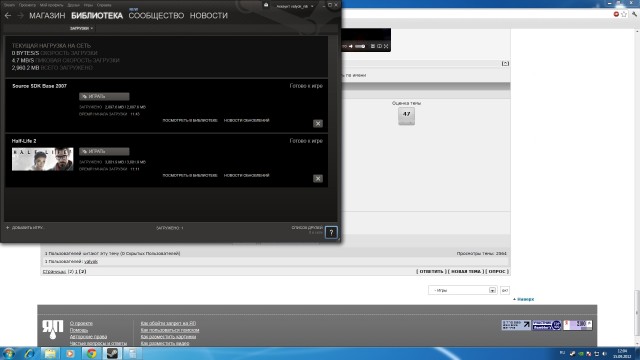Open Список друзей in Steam
This screenshot has height=360, width=640.
(307, 228)
